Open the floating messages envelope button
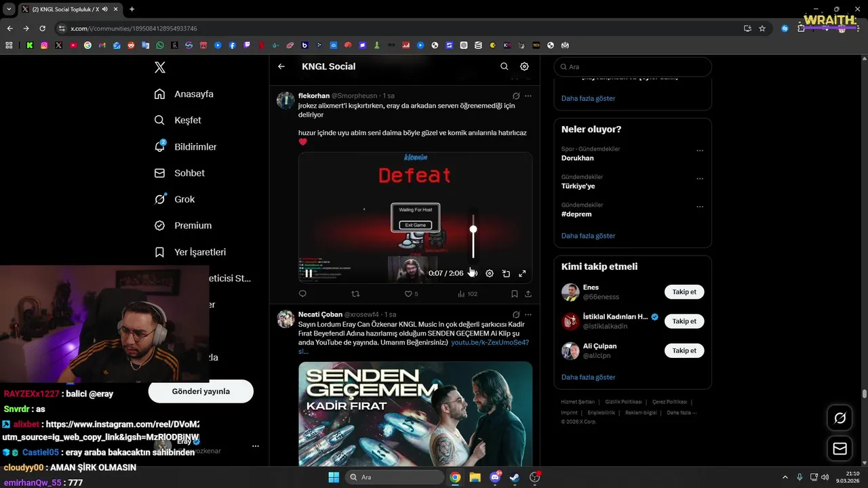 coord(840,449)
